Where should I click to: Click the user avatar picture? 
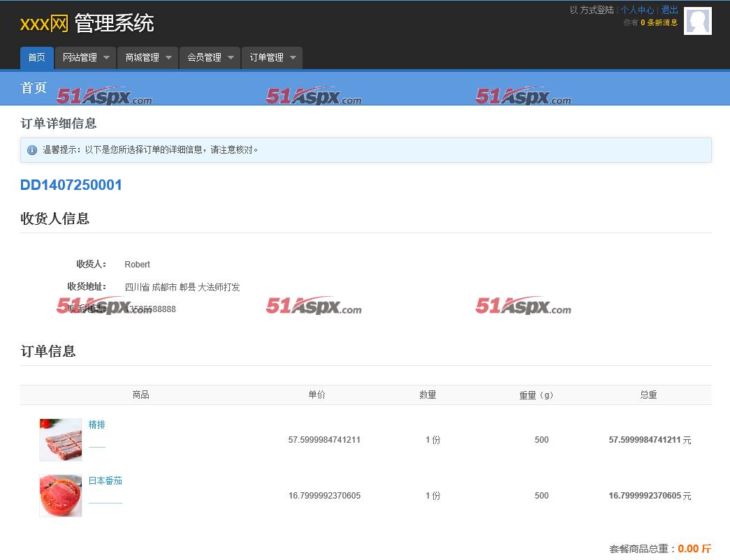point(697,21)
